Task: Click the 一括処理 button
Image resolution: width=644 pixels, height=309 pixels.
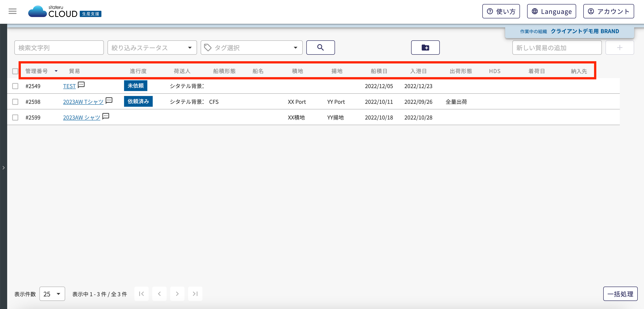Action: [x=620, y=294]
